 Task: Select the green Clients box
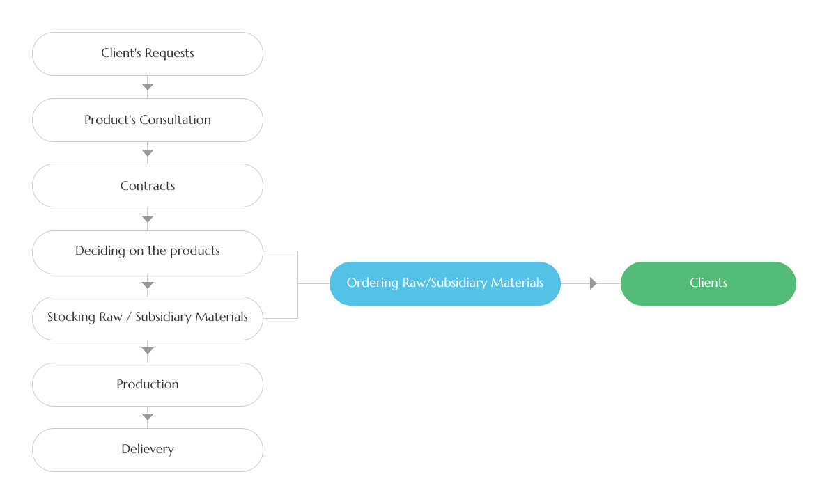pyautogui.click(x=708, y=284)
